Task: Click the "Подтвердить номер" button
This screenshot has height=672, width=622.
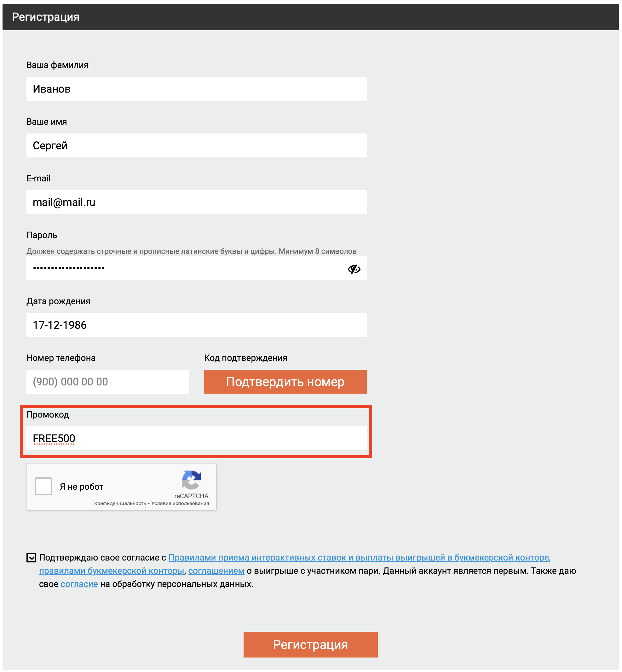Action: tap(285, 382)
